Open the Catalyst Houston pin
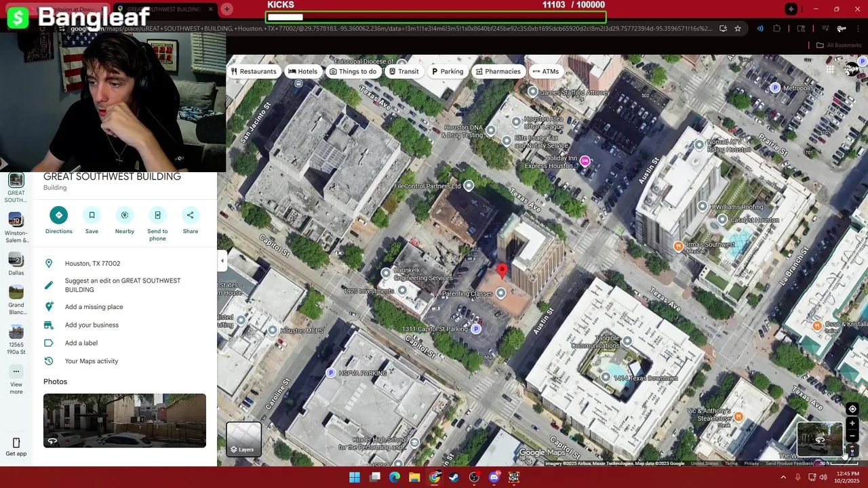868x488 pixels. 722,220
